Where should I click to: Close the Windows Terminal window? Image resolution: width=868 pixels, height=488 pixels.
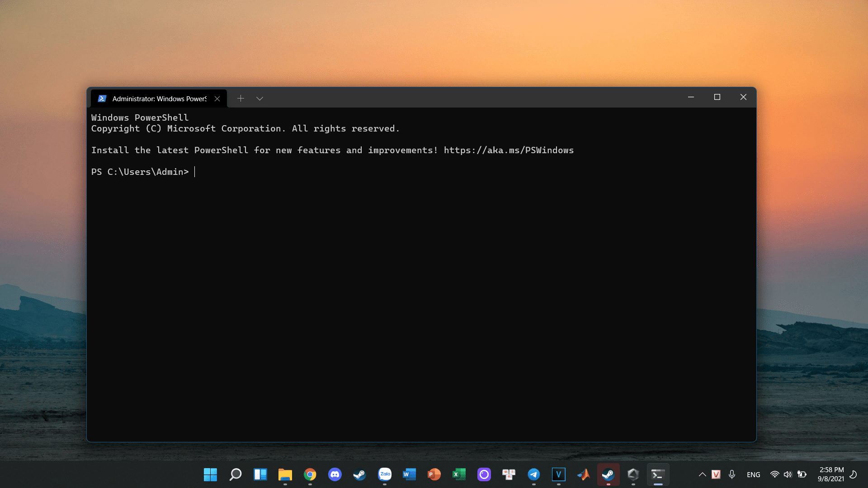tap(743, 97)
